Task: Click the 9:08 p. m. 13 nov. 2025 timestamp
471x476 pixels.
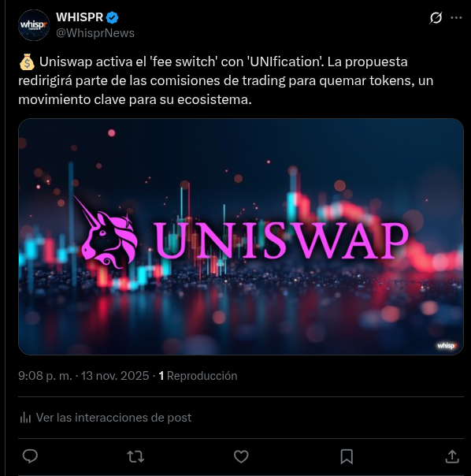Action: (83, 376)
